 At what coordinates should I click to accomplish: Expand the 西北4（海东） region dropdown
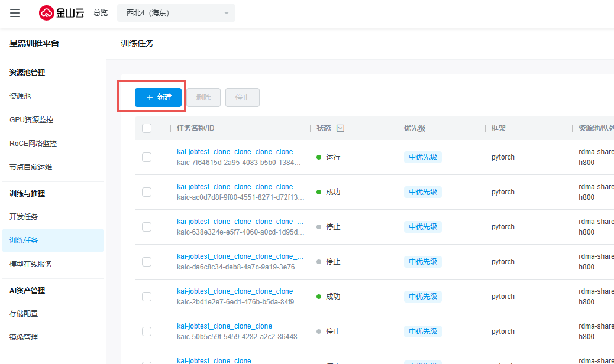176,13
